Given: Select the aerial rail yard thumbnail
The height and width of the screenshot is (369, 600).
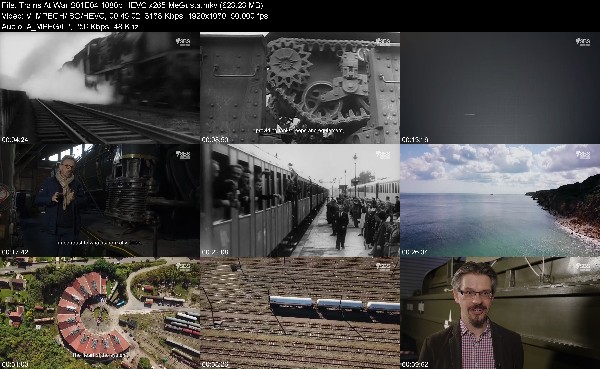Looking at the screenshot, I should click(300, 313).
